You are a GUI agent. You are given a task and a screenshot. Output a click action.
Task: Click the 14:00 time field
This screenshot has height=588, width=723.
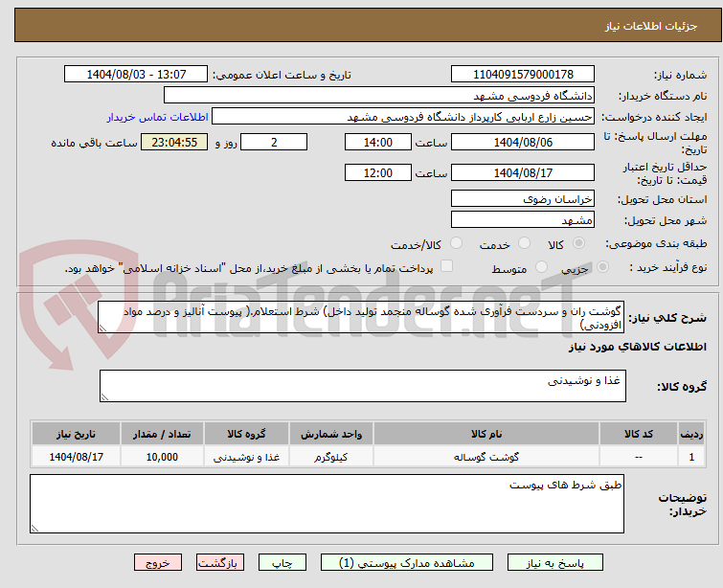[x=377, y=142]
